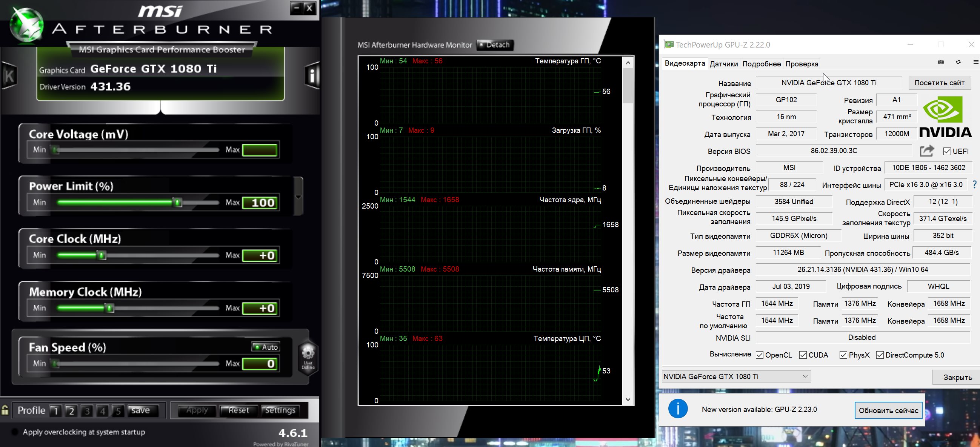
Task: Click the BIOS share/export arrow icon
Action: (927, 151)
